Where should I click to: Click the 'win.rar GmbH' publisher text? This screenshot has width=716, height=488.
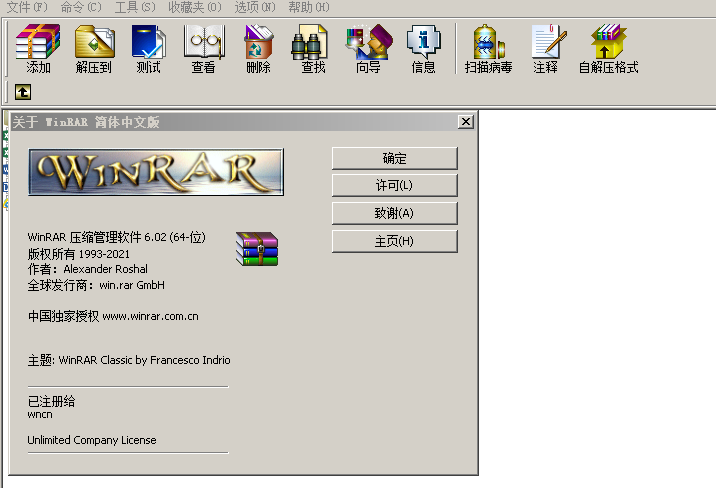click(x=132, y=285)
